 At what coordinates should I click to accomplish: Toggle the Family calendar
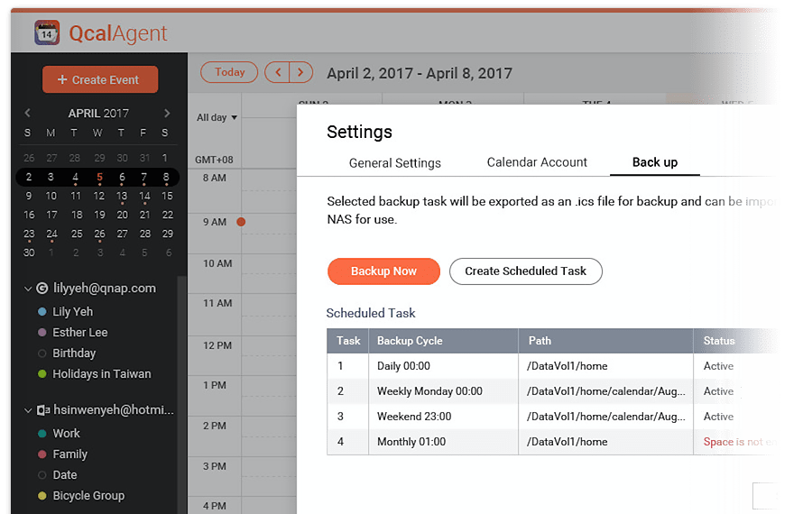pyautogui.click(x=42, y=454)
